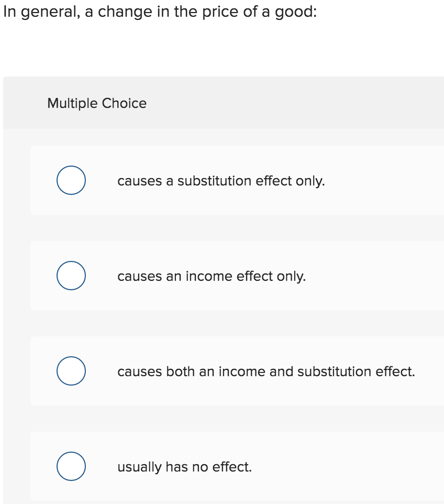The height and width of the screenshot is (504, 444).
Task: Click the question text about price of a good
Action: tap(160, 12)
